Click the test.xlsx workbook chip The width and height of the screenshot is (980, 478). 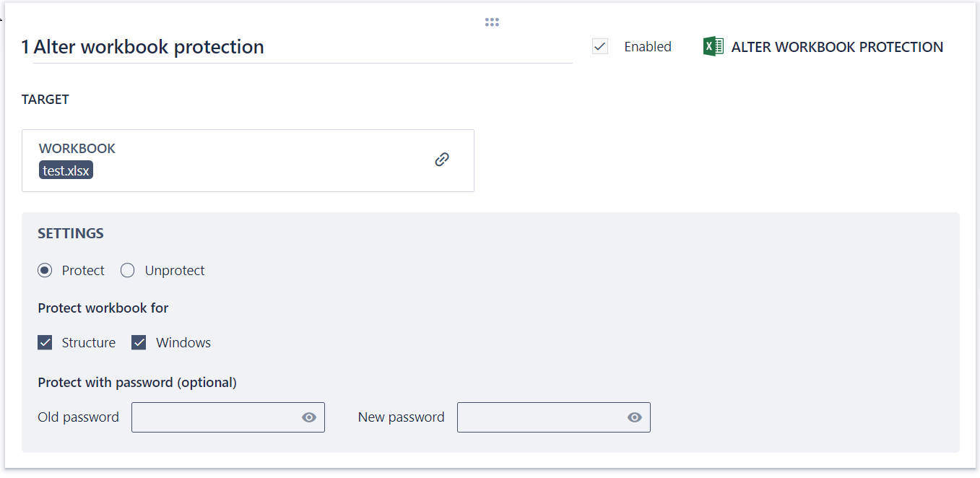click(x=66, y=169)
